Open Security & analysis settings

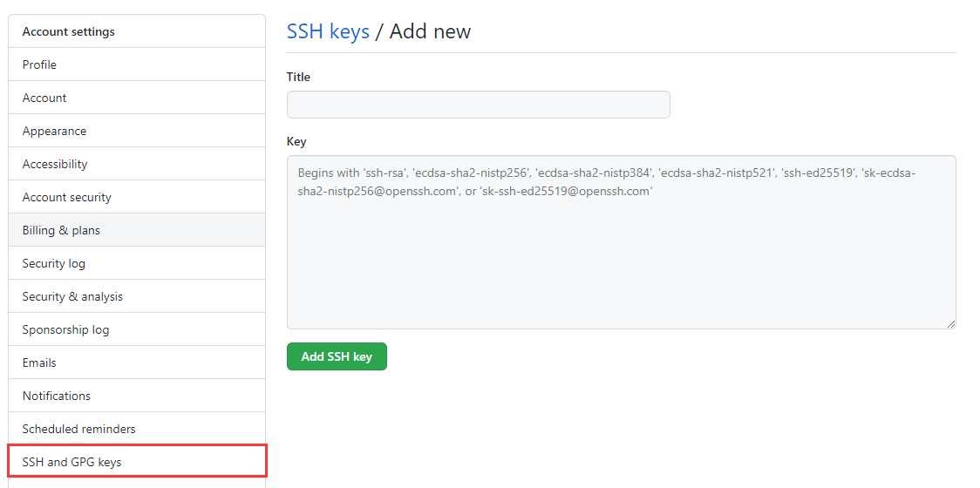pyautogui.click(x=72, y=296)
